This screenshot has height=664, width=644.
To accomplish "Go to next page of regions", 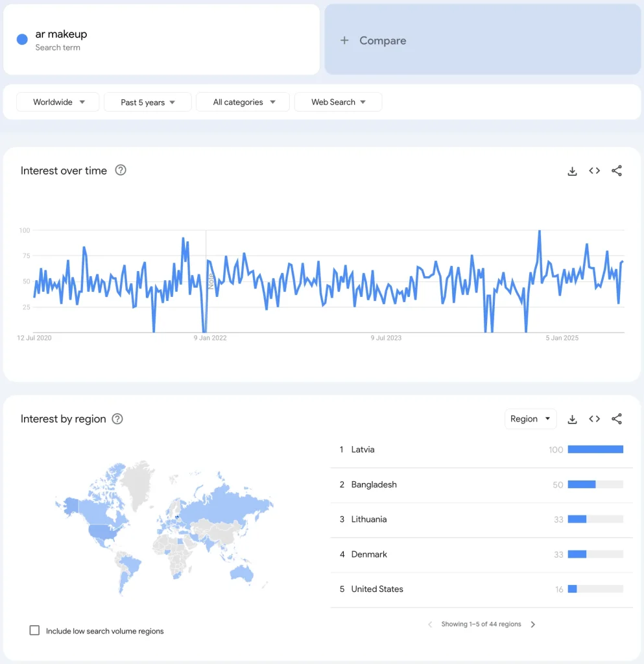I will 533,624.
